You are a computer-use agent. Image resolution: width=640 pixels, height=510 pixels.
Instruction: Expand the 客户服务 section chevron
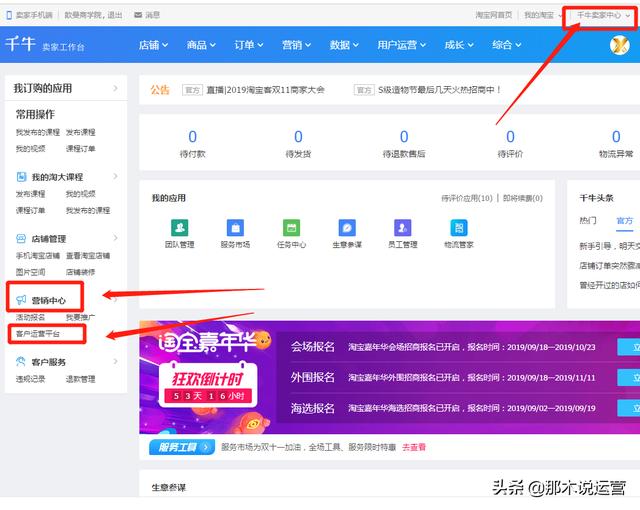pyautogui.click(x=116, y=361)
